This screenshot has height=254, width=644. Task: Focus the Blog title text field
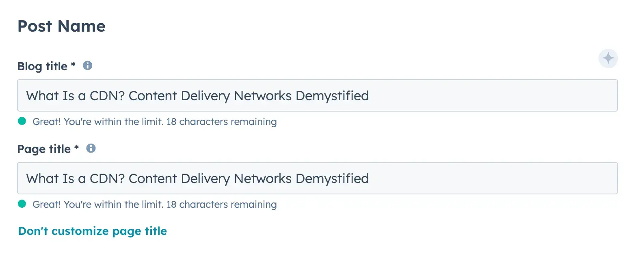pyautogui.click(x=487, y=95)
